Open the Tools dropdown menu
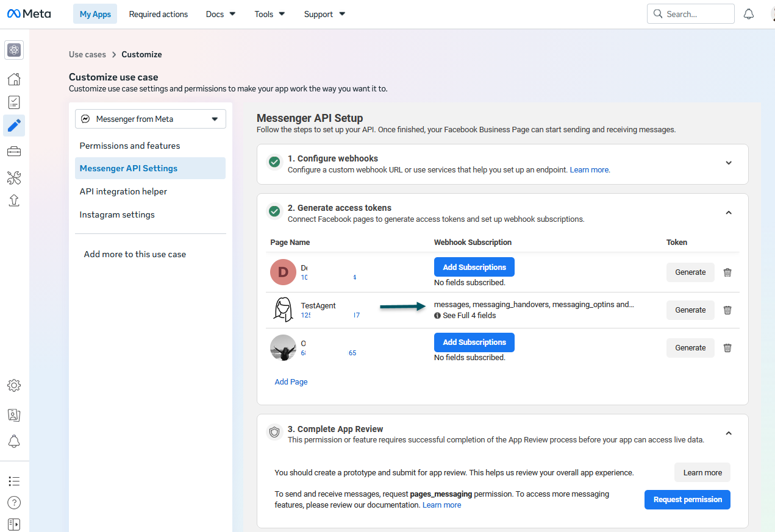 point(270,14)
